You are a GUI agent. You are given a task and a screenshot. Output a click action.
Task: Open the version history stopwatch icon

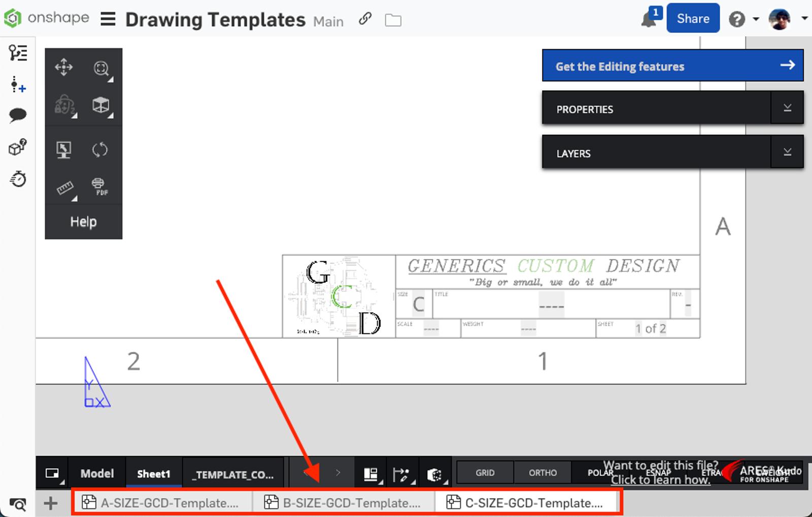point(18,179)
